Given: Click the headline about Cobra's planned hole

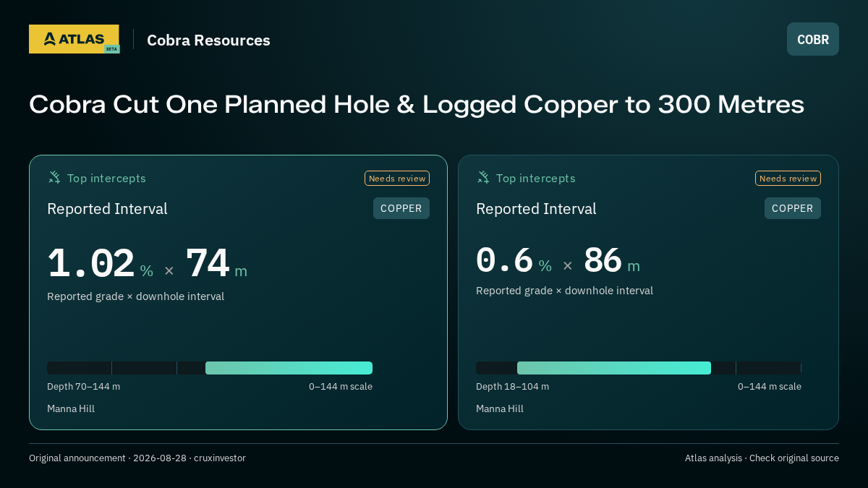Looking at the screenshot, I should tap(417, 104).
